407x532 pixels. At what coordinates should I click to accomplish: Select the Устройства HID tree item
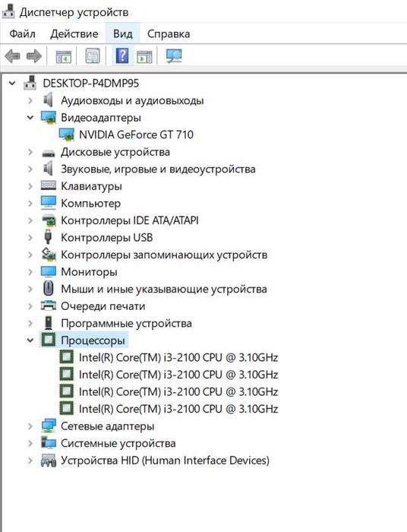(x=165, y=461)
